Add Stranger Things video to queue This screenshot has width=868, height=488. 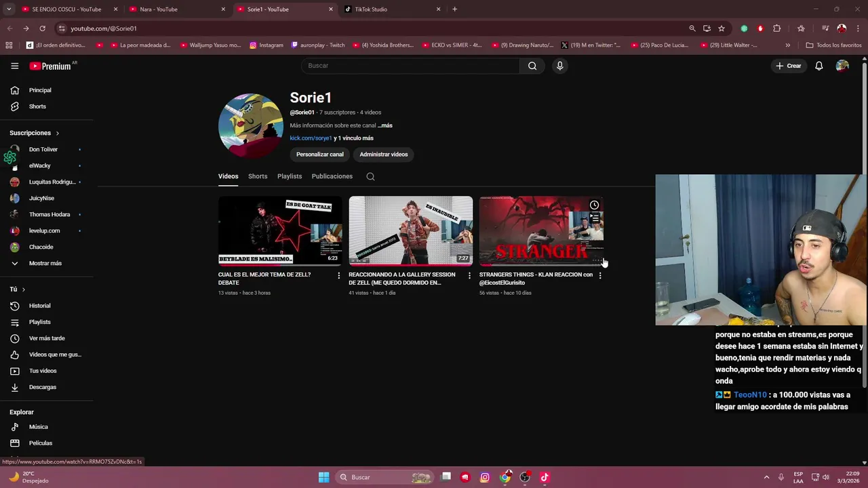click(595, 218)
